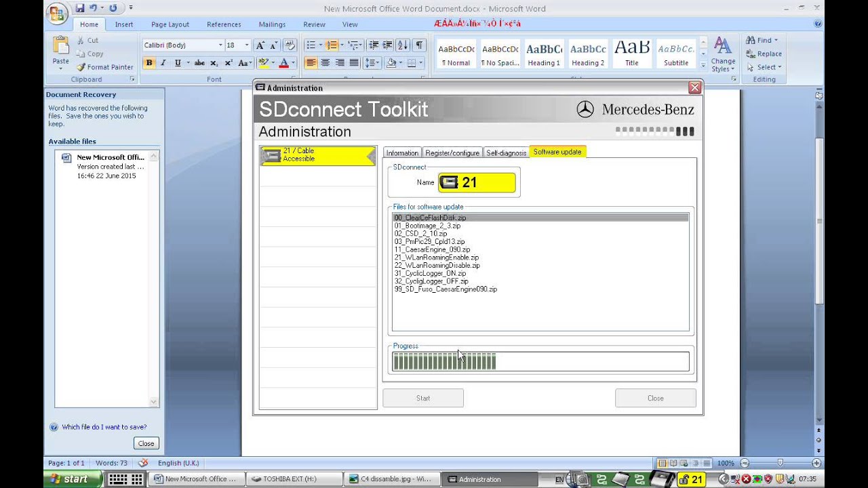The height and width of the screenshot is (488, 868).
Task: Expand the Change Styles menu
Action: (723, 54)
